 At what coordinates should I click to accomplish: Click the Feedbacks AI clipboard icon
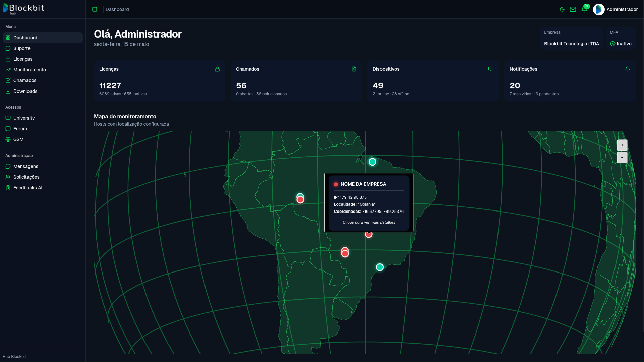point(8,188)
